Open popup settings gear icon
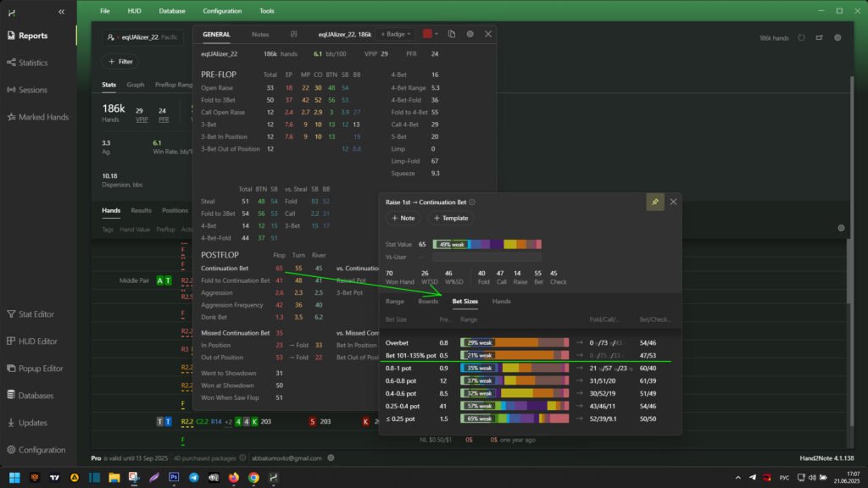The height and width of the screenshot is (488, 868). 470,34
